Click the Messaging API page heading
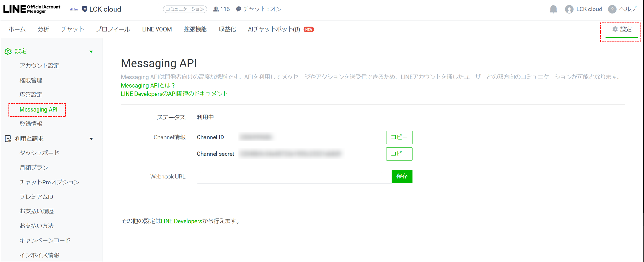 [159, 63]
